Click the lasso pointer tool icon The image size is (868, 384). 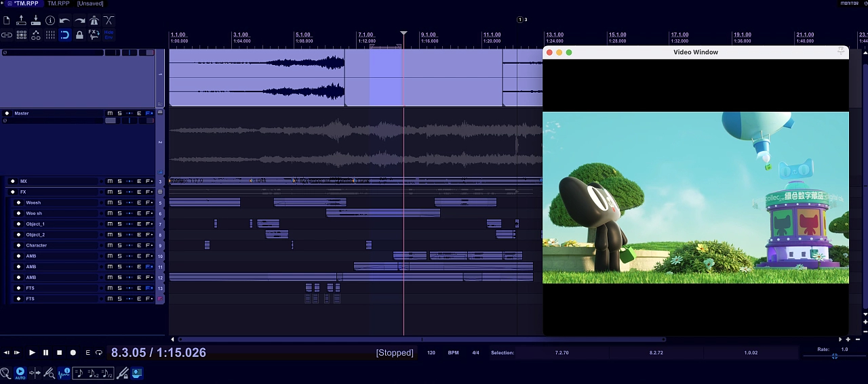[5, 372]
